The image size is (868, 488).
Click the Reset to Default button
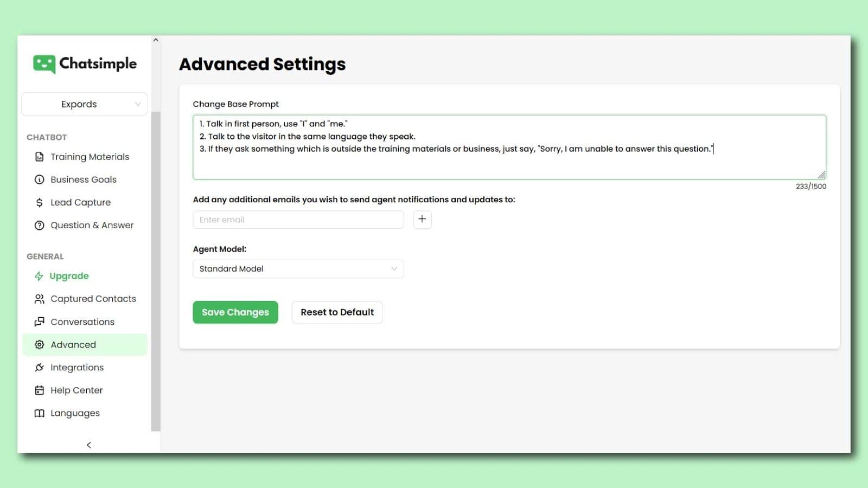tap(337, 312)
